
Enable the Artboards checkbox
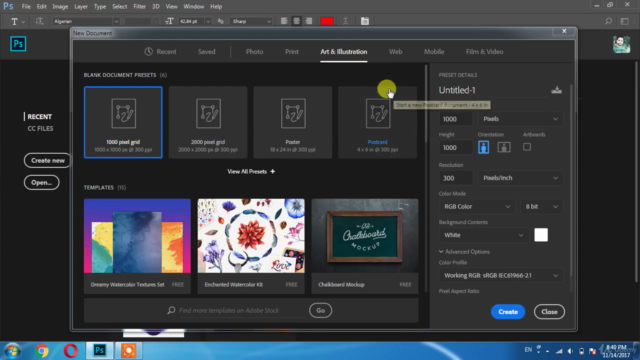click(x=527, y=147)
